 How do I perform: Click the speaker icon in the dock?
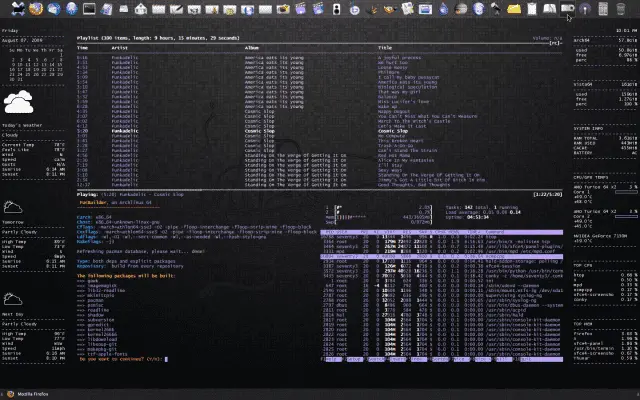point(336,9)
